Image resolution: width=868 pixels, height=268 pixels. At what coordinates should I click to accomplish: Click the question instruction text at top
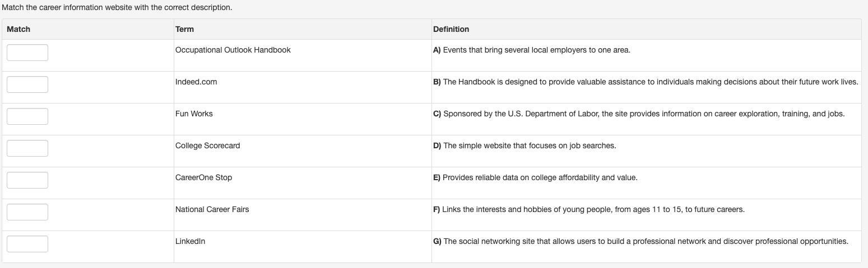point(117,7)
